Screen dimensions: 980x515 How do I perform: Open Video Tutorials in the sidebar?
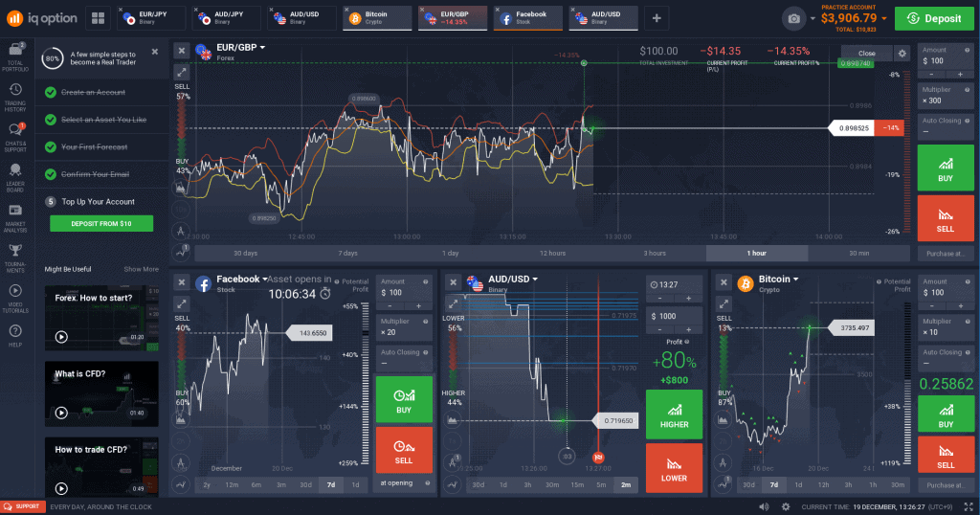[15, 299]
